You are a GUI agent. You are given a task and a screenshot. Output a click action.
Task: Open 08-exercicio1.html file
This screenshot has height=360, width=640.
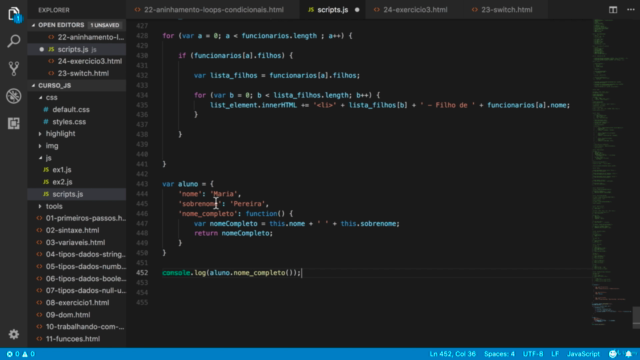[x=77, y=303]
